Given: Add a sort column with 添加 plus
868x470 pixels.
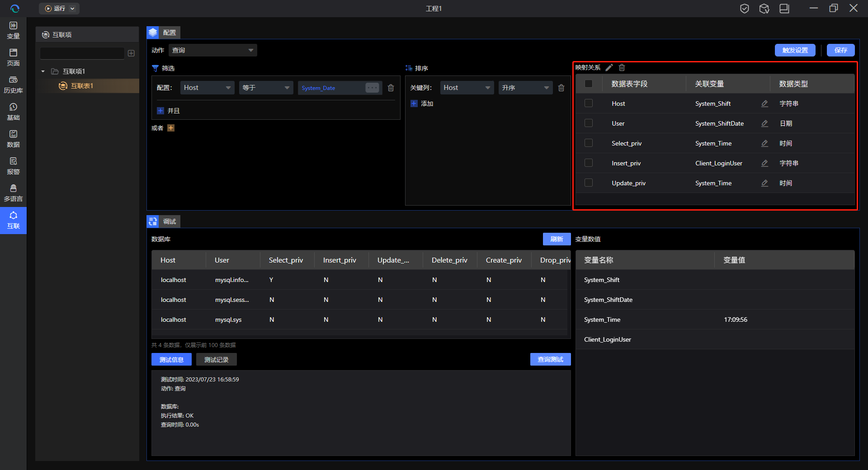Looking at the screenshot, I should pyautogui.click(x=414, y=103).
